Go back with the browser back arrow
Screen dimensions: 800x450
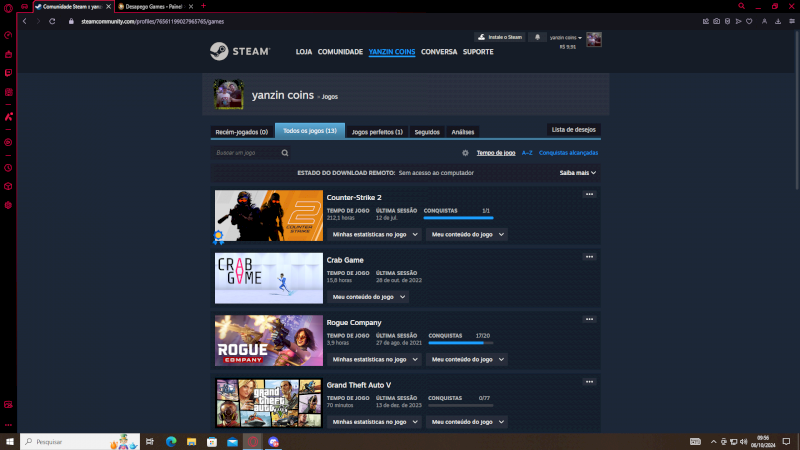point(24,21)
